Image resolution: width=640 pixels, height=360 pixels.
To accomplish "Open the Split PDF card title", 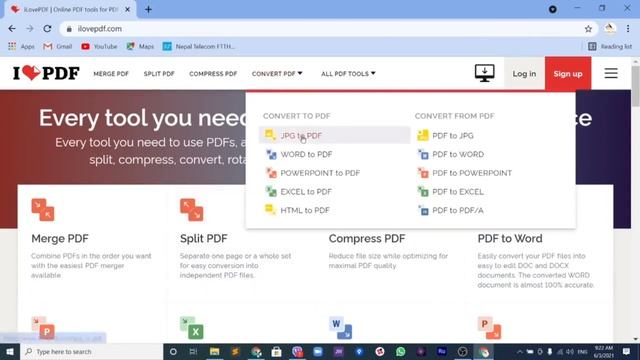I will (x=204, y=238).
